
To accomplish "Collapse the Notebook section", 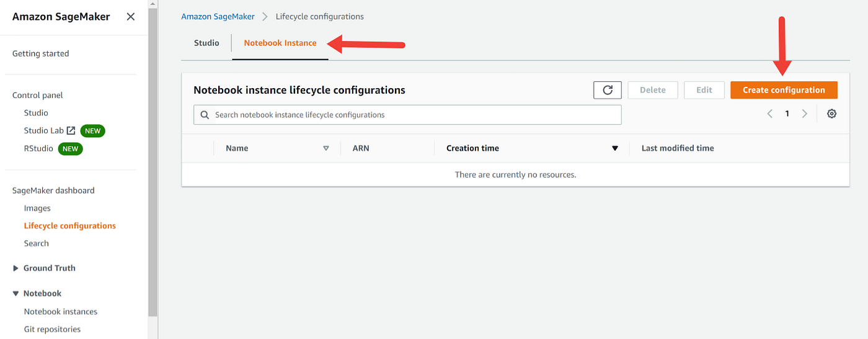I will 16,294.
